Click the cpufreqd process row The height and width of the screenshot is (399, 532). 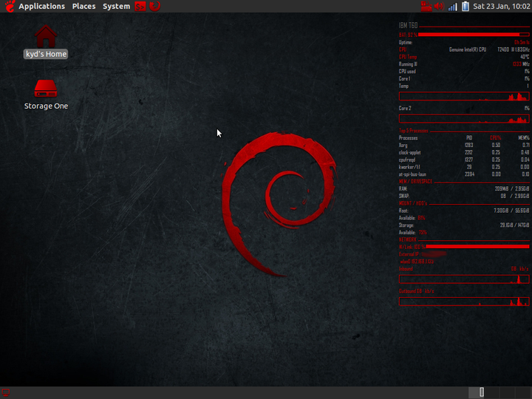464,160
